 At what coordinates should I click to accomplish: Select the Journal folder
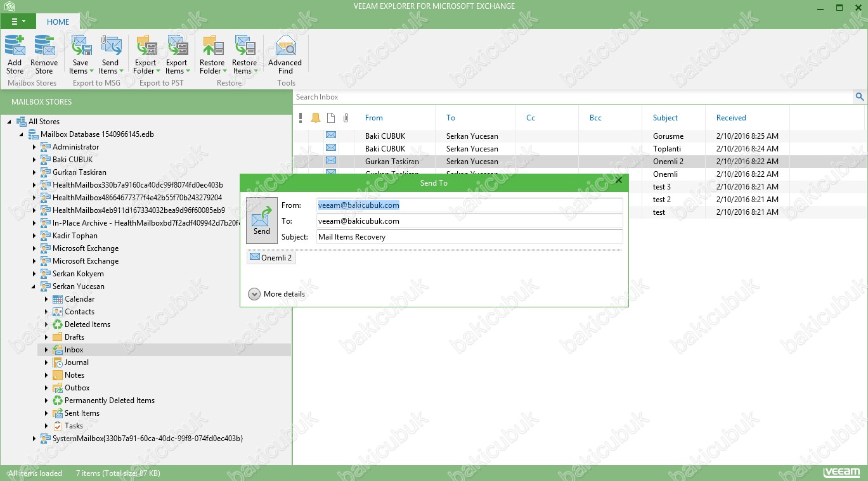click(76, 362)
